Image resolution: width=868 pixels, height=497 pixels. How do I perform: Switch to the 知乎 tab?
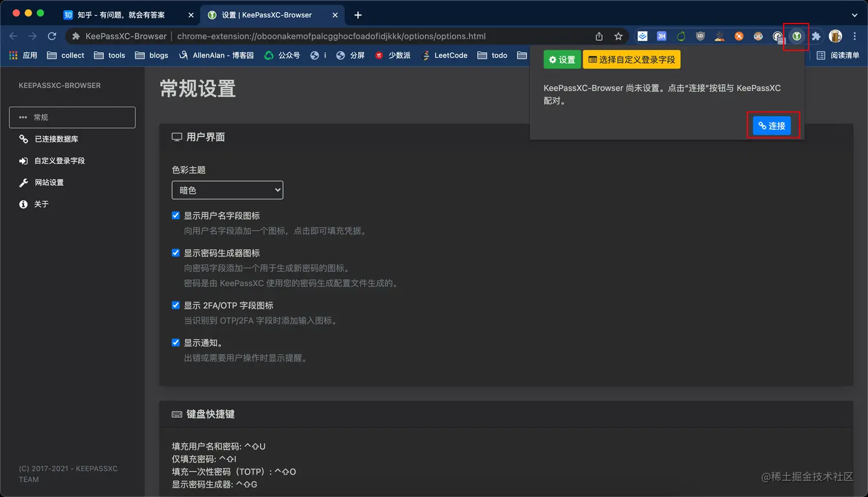pyautogui.click(x=129, y=15)
